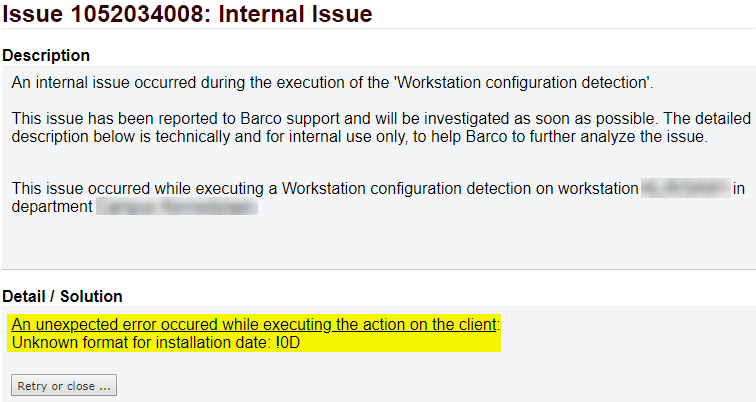Click the divider line below the Description panel

click(378, 269)
